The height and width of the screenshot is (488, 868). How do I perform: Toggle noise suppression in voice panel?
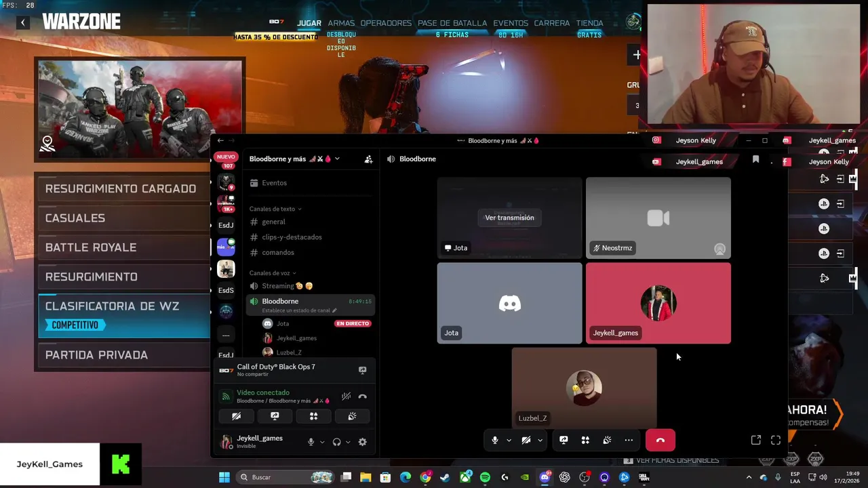tap(346, 396)
